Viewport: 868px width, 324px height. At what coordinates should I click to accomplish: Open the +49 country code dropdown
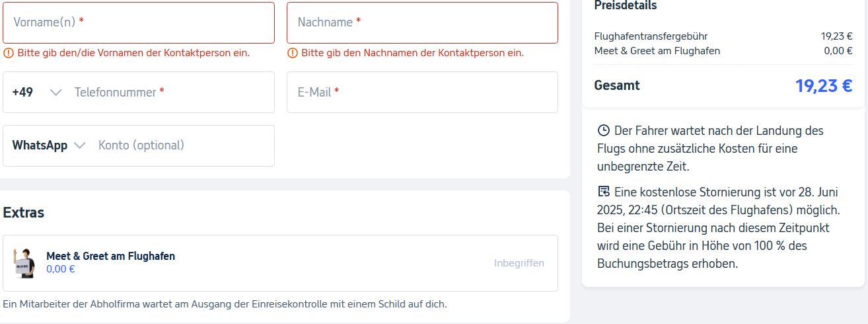pyautogui.click(x=37, y=93)
